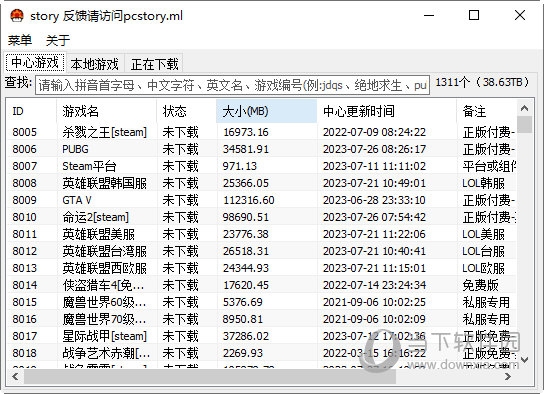Viewport: 544px width, 394px height.
Task: Click ID cell 8009
Action: tap(24, 200)
